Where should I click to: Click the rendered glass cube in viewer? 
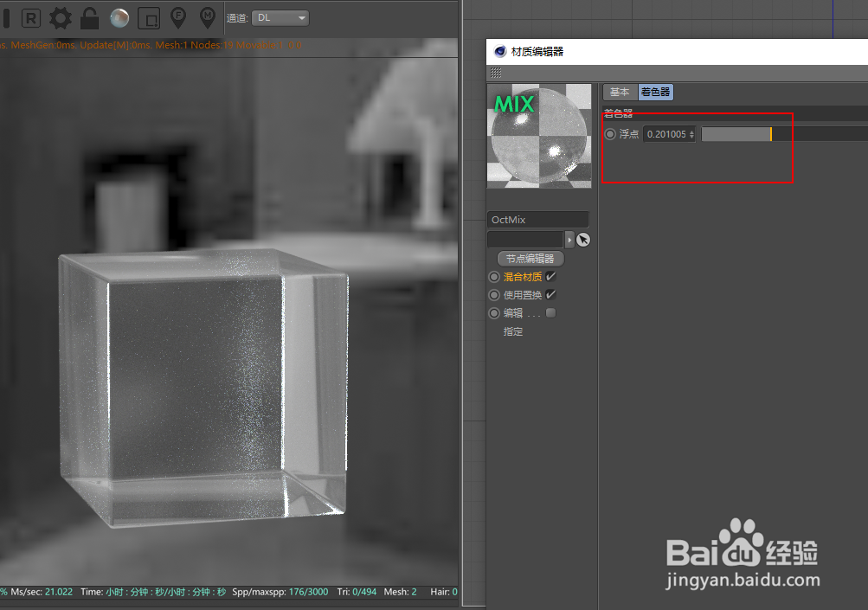(203, 388)
